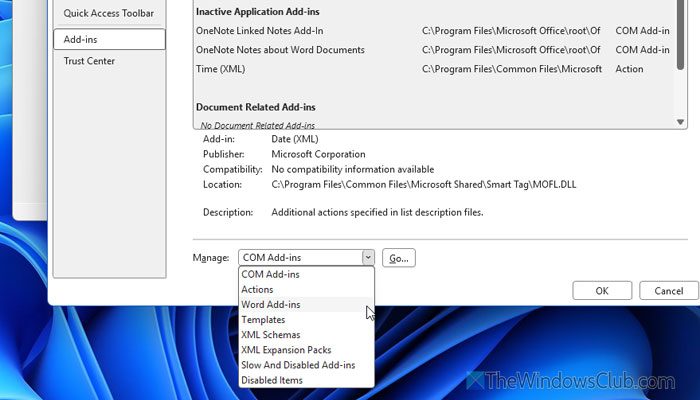This screenshot has width=700, height=400.
Task: Dismiss dialog with the Cancel button
Action: pyautogui.click(x=668, y=291)
